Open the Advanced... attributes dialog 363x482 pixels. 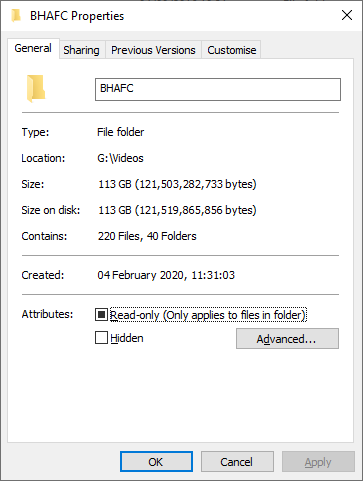[x=287, y=339]
